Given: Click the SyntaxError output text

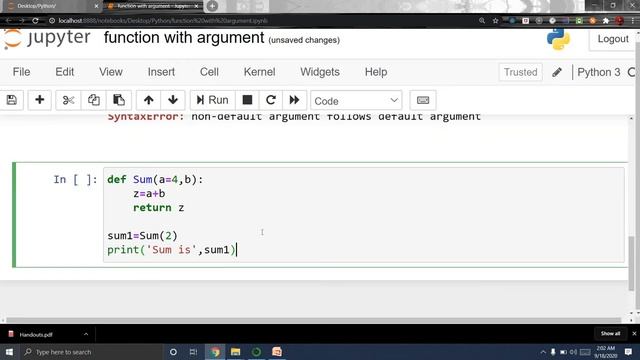Looking at the screenshot, I should (x=294, y=117).
